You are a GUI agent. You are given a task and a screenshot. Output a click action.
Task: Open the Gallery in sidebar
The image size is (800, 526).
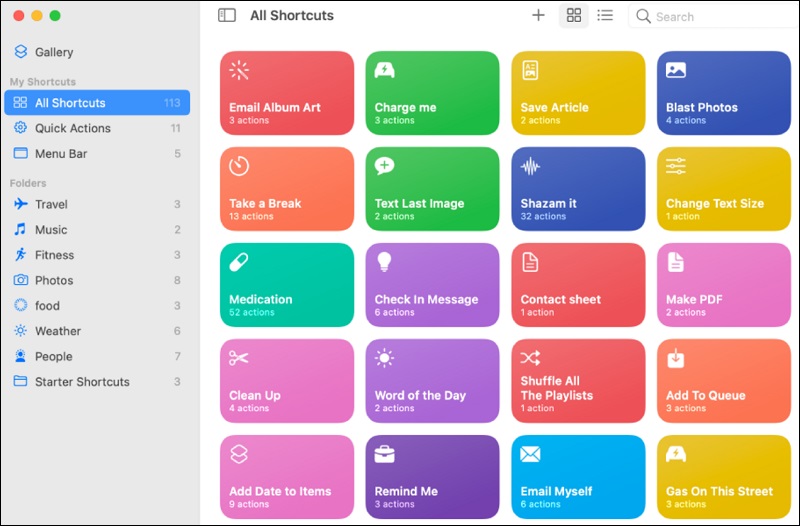(x=54, y=52)
